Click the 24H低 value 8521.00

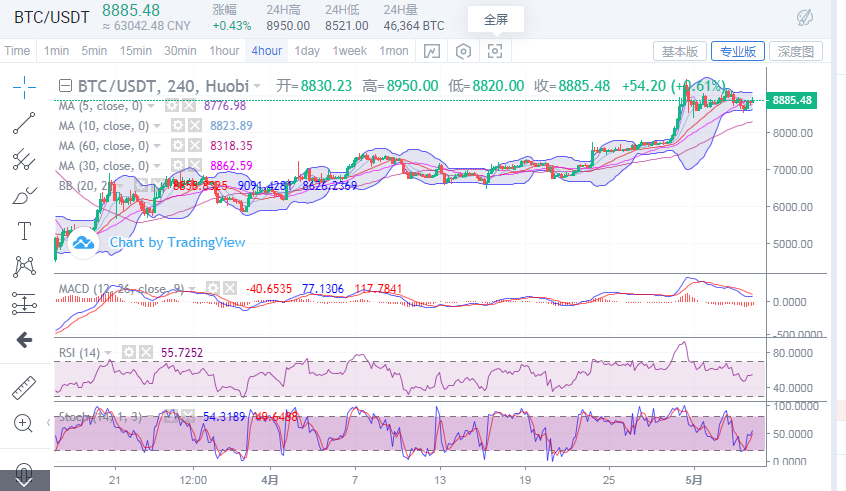click(x=346, y=26)
